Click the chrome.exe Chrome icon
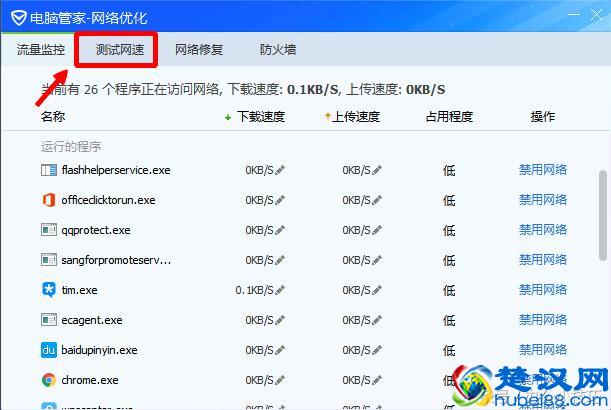The width and height of the screenshot is (611, 410). pos(49,380)
